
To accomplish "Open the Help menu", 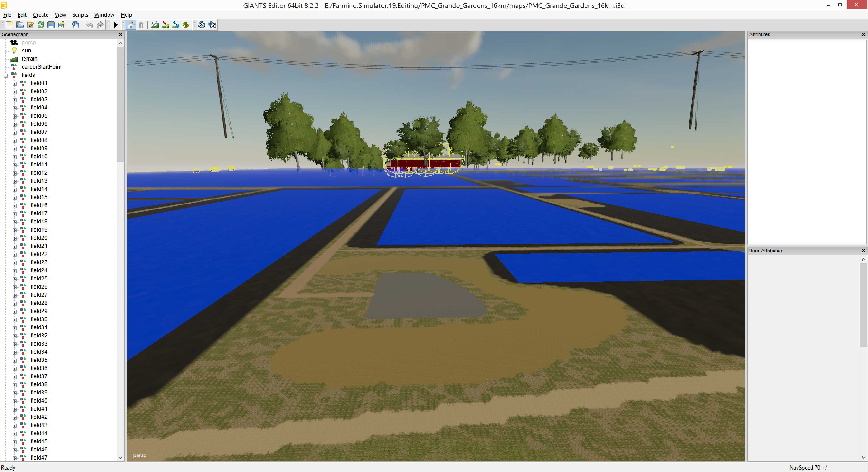I will (x=126, y=15).
